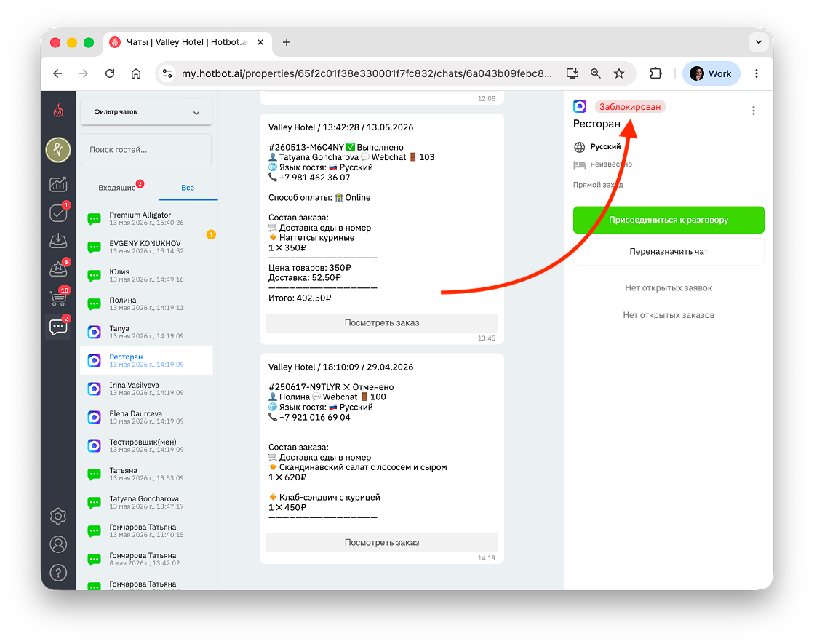Click the Hotbot flame logo in sidebar
814x644 pixels.
click(x=58, y=110)
